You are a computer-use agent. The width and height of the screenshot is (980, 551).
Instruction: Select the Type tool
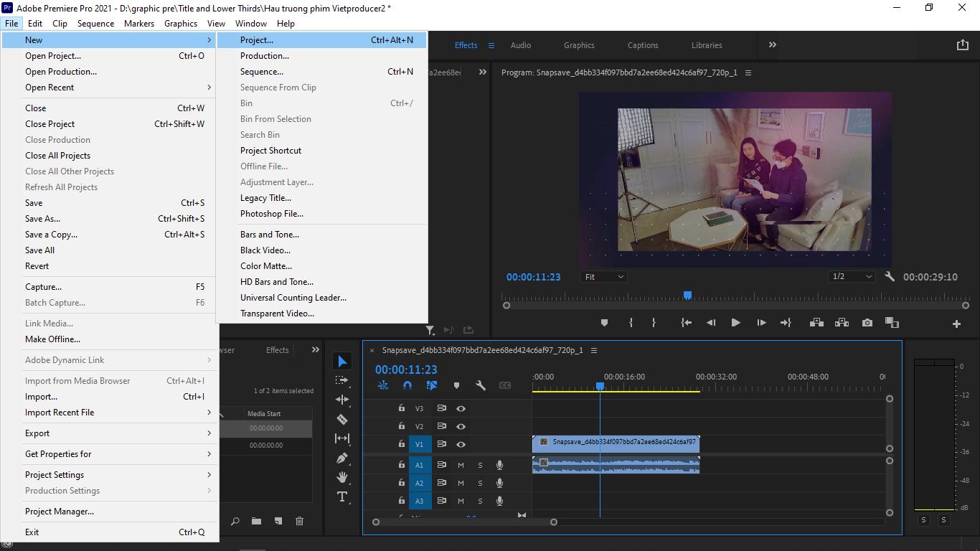[x=342, y=496]
